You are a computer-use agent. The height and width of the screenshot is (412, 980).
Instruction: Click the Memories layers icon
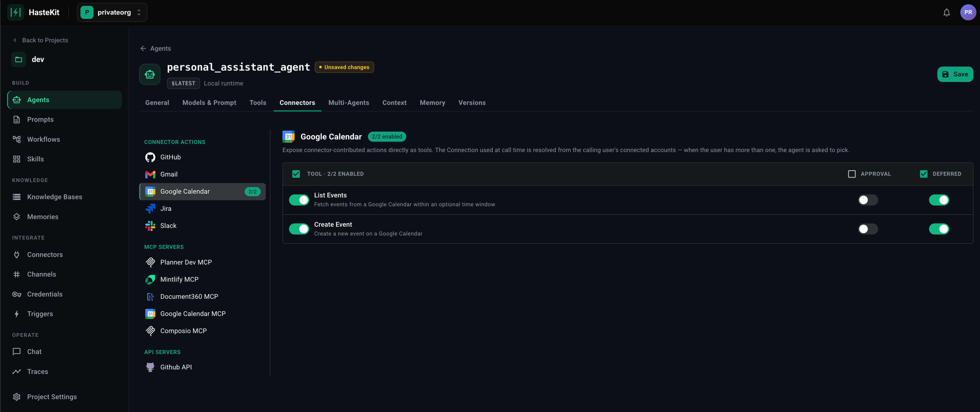click(x=17, y=216)
